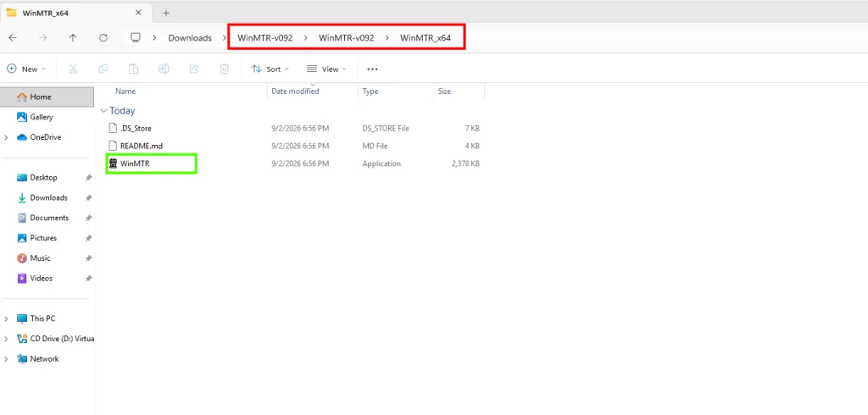Navigate up one folder level
The image size is (868, 415).
click(x=73, y=37)
